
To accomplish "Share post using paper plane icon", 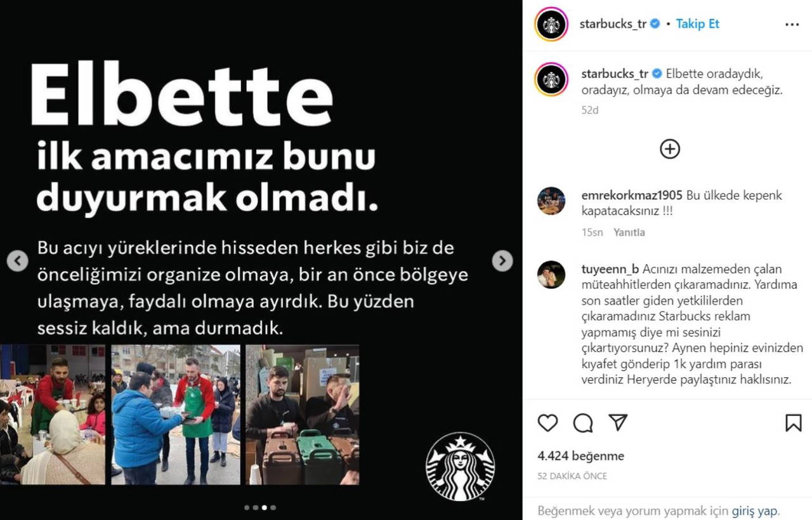I will click(618, 422).
